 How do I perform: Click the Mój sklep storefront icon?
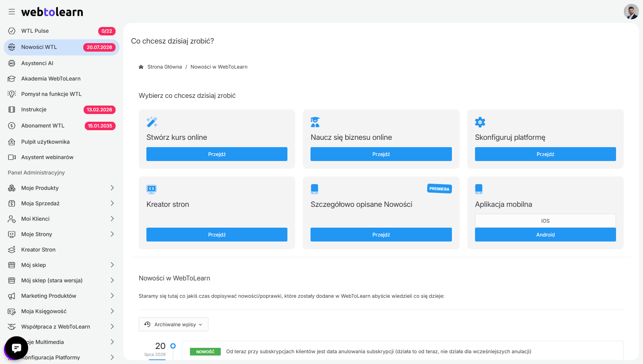12,265
